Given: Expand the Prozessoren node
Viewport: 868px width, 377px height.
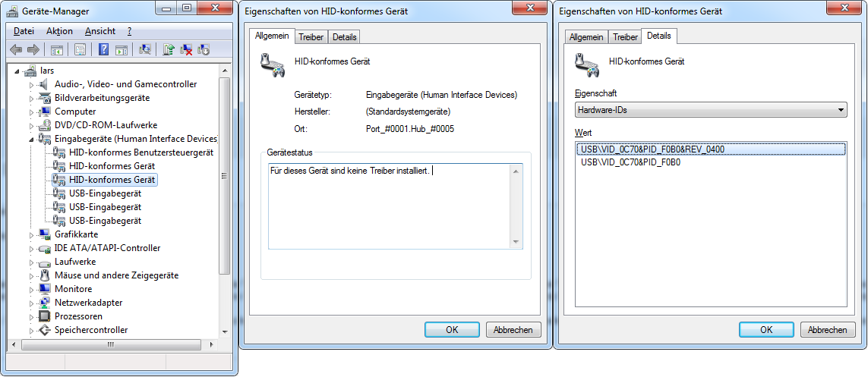Looking at the screenshot, I should tap(32, 317).
